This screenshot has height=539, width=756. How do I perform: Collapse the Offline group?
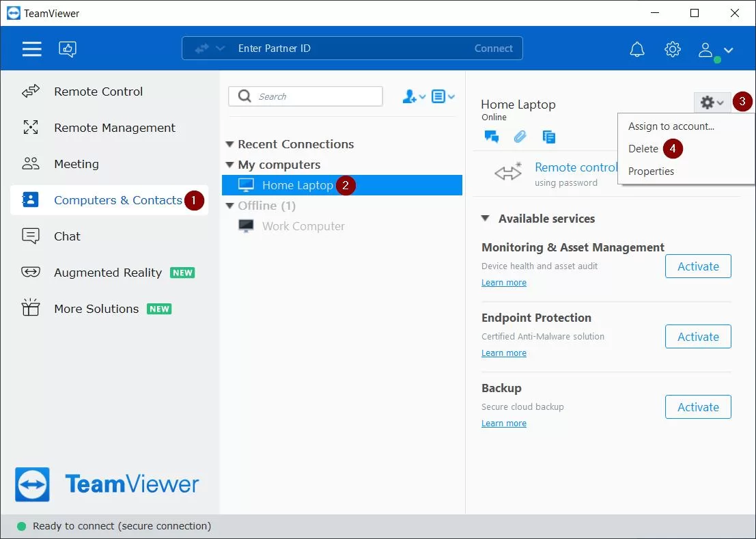point(230,206)
